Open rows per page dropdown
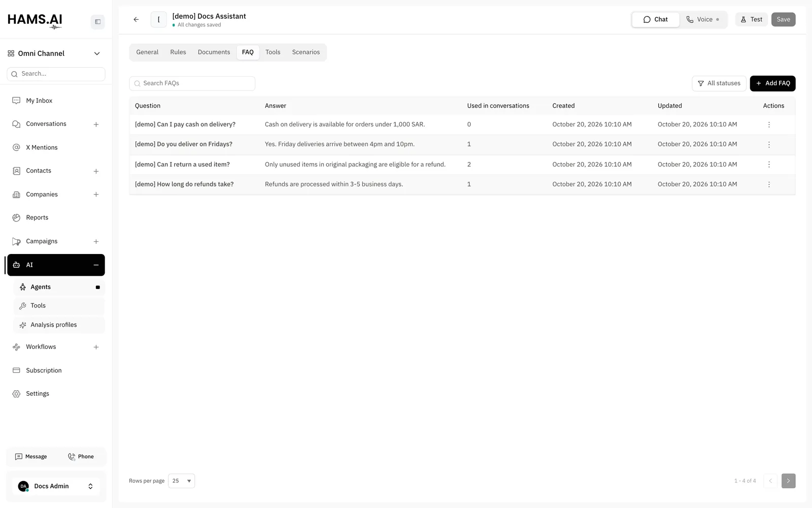 pos(181,481)
